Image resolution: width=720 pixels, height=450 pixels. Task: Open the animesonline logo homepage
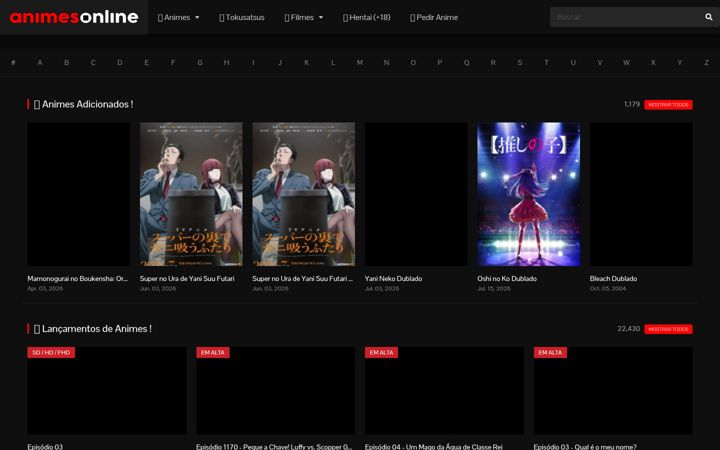[x=74, y=17]
